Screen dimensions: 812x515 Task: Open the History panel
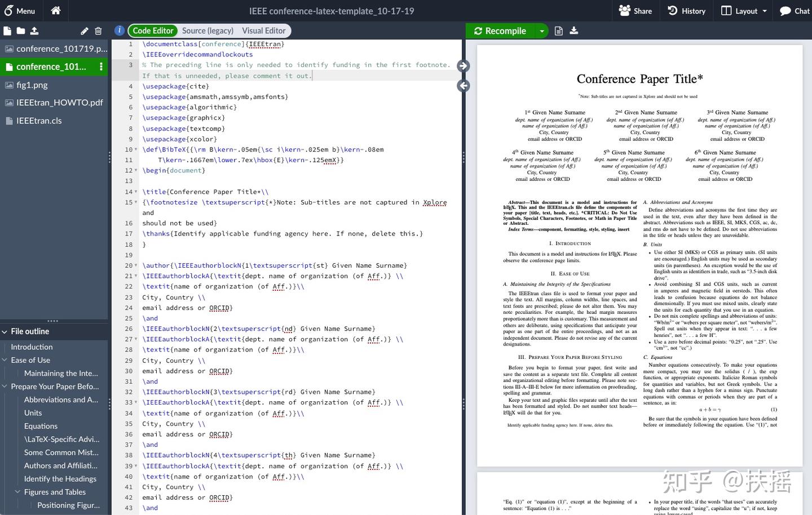click(x=686, y=11)
